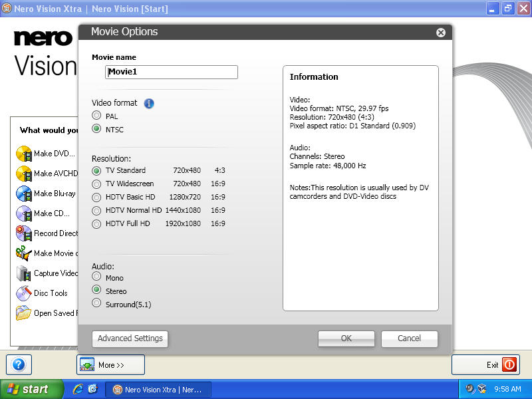Click the Make AVCHD disc icon
532x399 pixels.
point(24,174)
